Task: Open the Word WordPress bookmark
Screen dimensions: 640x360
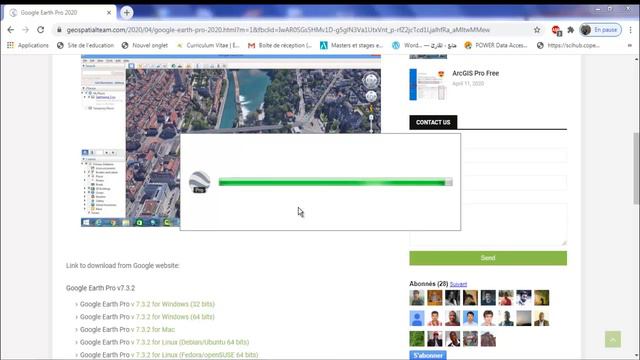Action: tap(424, 45)
